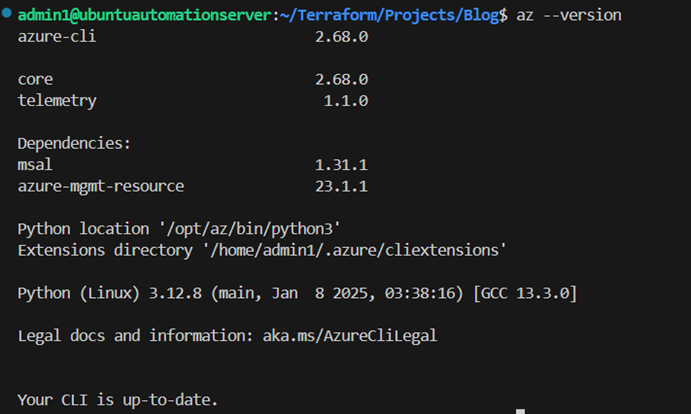Click 'Your CLI is up-to-date.' message
This screenshot has height=414, width=691.
[118, 400]
